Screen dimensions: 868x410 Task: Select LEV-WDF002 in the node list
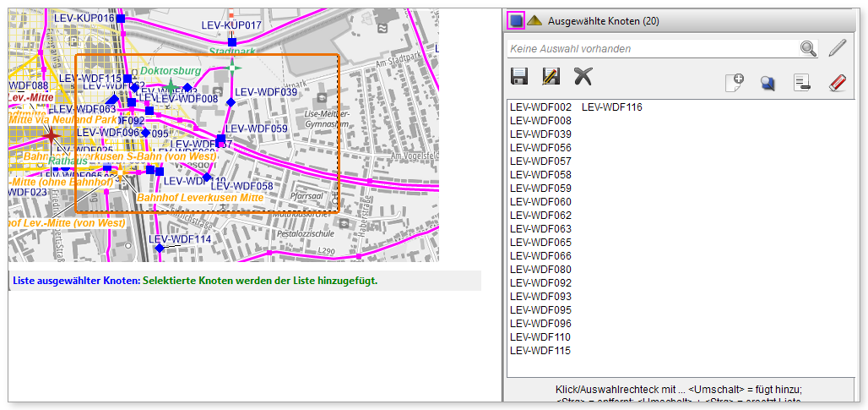[540, 107]
